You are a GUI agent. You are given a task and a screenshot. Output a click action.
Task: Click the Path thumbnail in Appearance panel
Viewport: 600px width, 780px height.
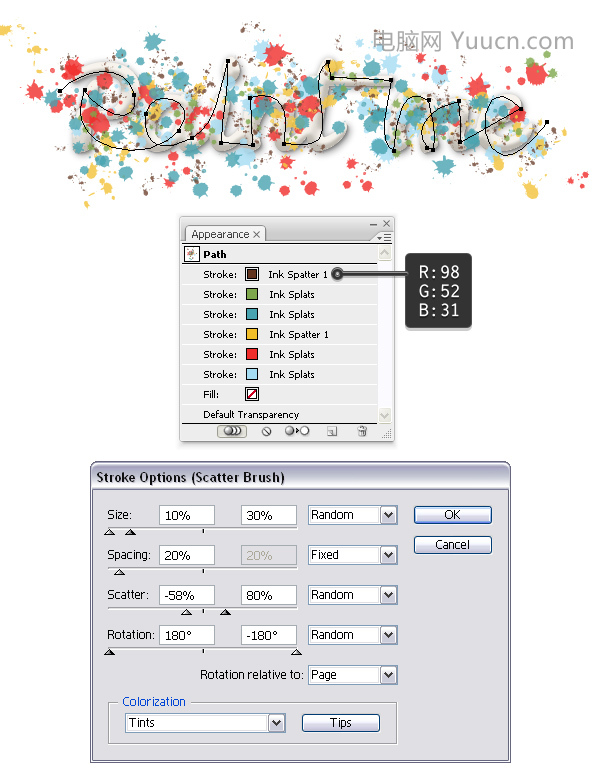click(192, 254)
